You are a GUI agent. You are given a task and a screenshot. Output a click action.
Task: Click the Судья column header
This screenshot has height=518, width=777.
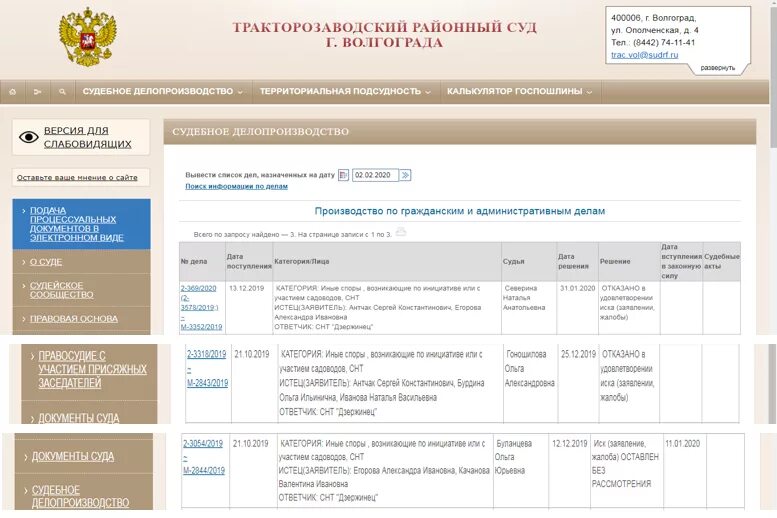pos(529,262)
